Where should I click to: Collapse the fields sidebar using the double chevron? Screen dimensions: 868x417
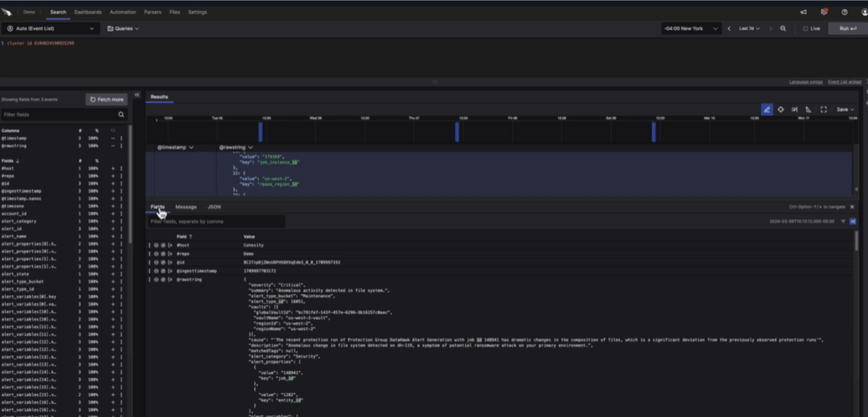pos(137,95)
